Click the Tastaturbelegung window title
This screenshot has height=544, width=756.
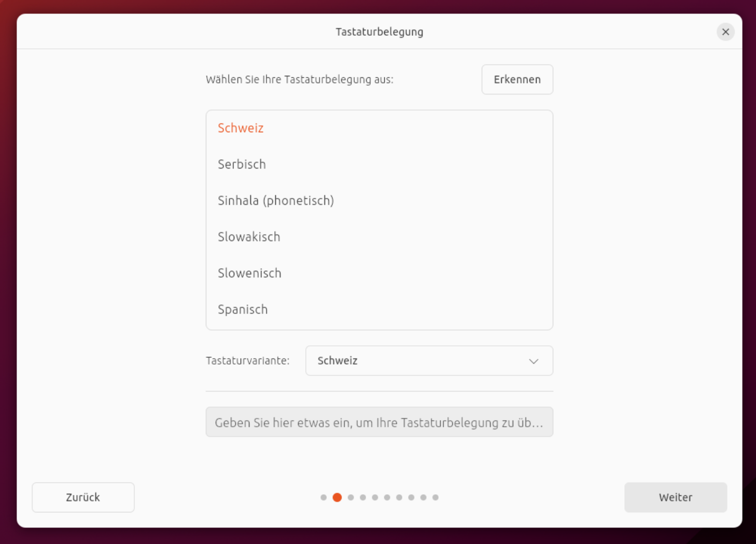click(379, 32)
